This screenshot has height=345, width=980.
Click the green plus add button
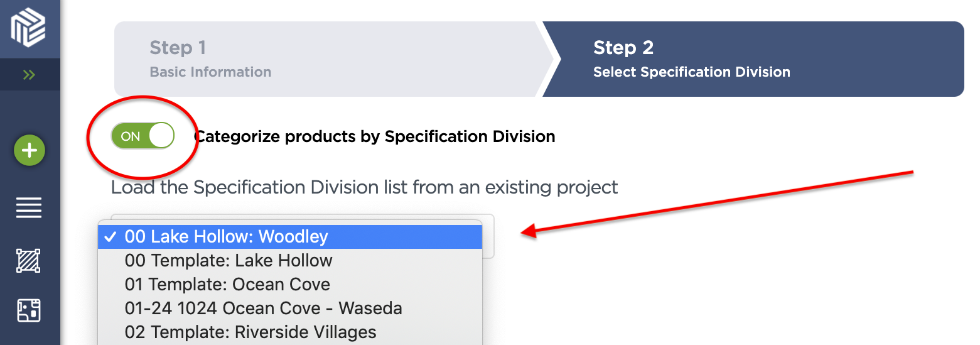(29, 151)
